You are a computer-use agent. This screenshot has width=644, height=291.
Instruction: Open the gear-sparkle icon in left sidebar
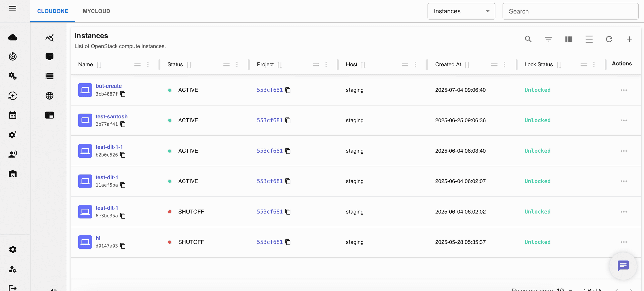13,135
